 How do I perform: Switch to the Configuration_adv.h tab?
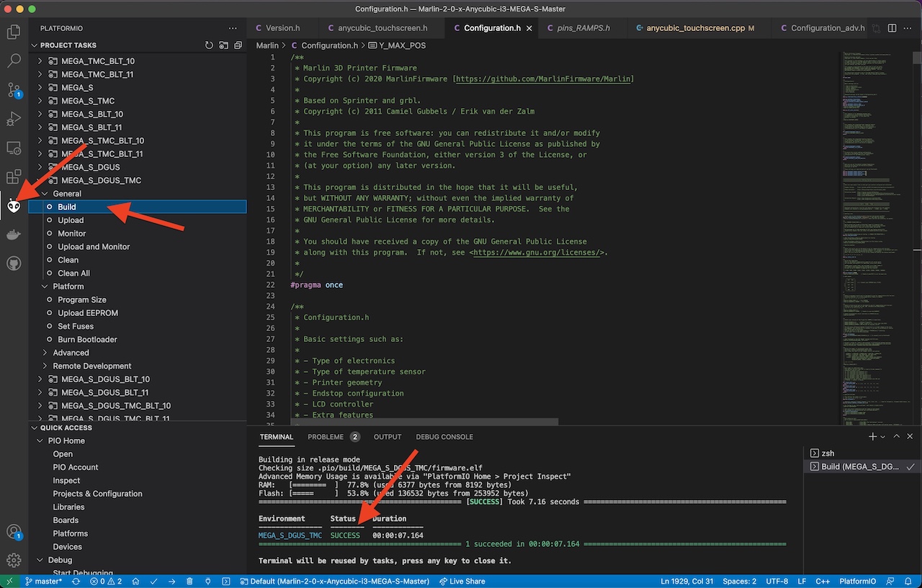tap(820, 28)
